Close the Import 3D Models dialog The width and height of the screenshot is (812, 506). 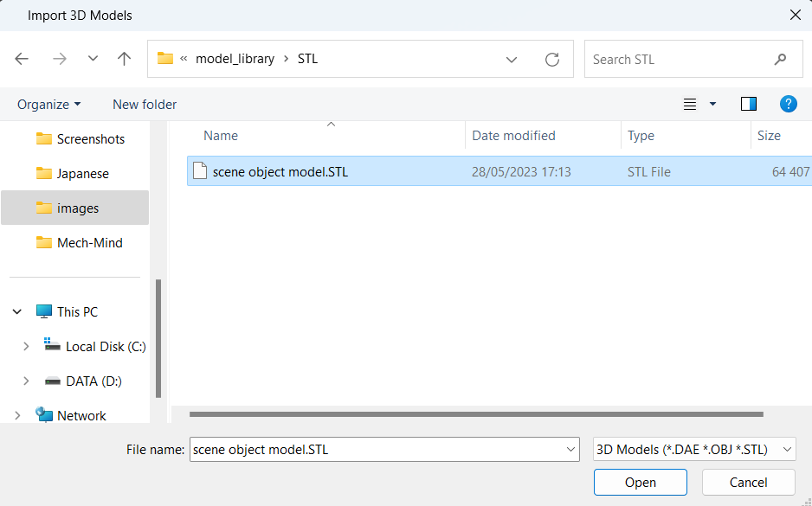[796, 15]
